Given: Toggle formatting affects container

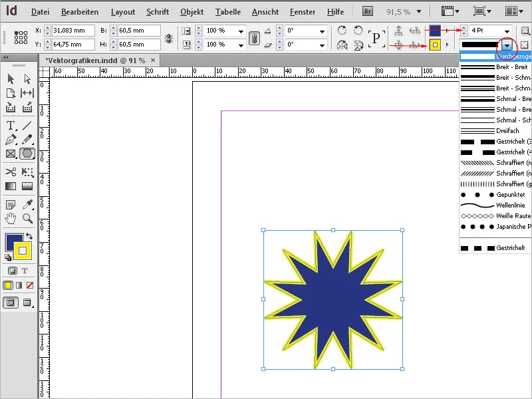Looking at the screenshot, I should coord(13,271).
